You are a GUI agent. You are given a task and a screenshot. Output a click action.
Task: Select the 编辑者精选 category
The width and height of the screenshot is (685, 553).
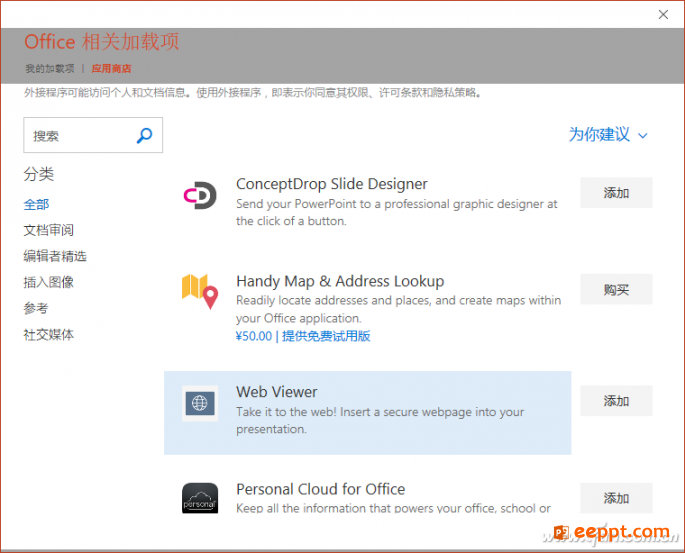[55, 256]
